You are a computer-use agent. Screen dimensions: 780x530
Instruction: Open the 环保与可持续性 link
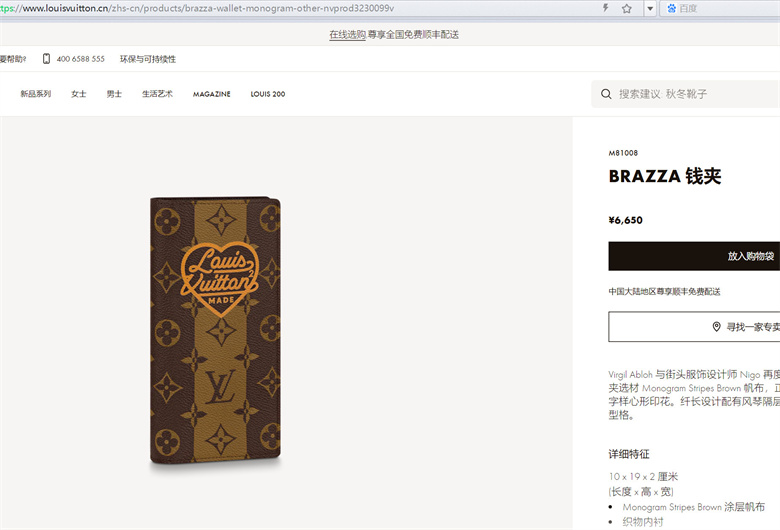click(148, 59)
